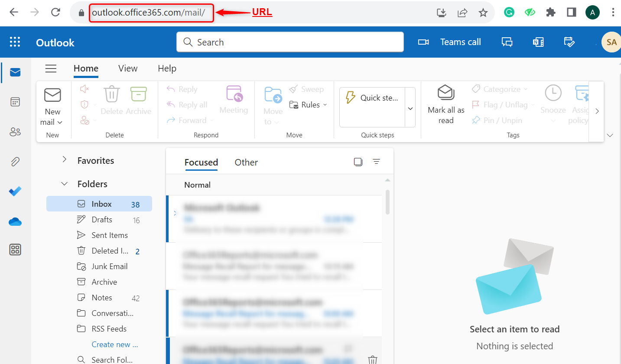This screenshot has height=364, width=621.
Task: Select the Other inbox tab
Action: (246, 162)
